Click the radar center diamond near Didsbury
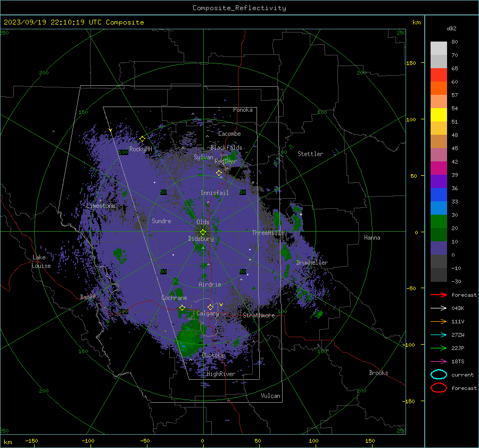This screenshot has height=448, width=479. click(x=203, y=232)
